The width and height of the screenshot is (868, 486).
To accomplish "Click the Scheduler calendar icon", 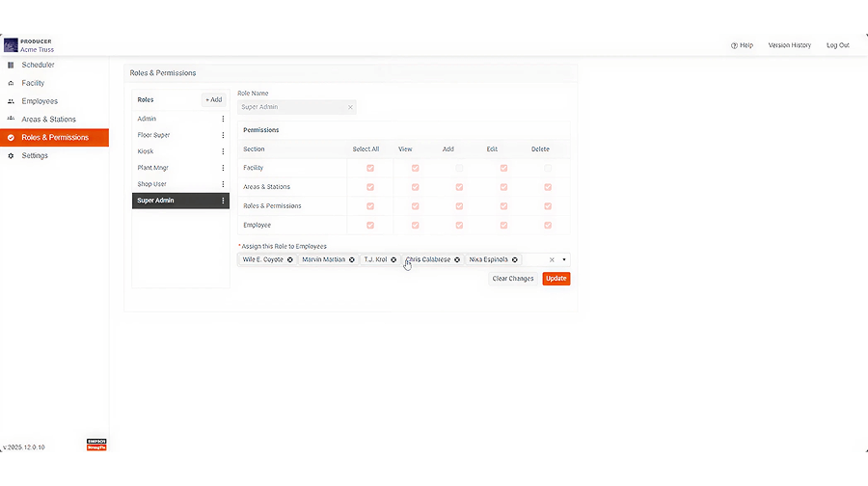I will [x=11, y=65].
